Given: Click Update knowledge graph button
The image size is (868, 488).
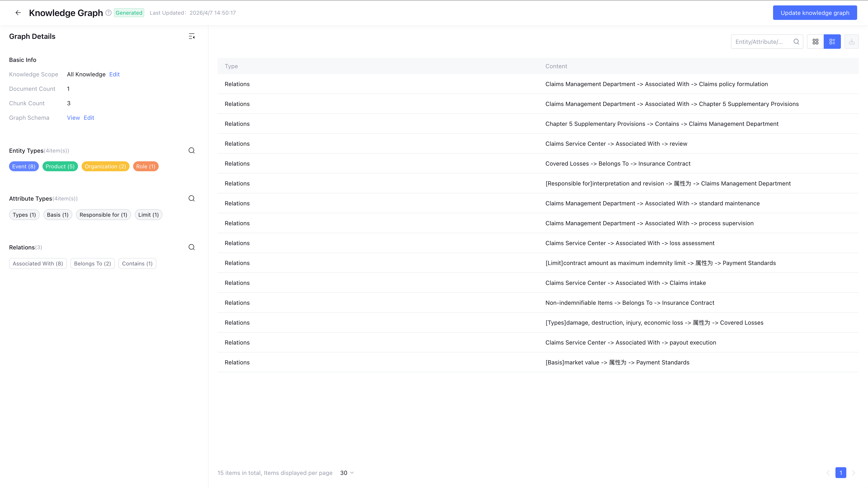Looking at the screenshot, I should (x=815, y=13).
